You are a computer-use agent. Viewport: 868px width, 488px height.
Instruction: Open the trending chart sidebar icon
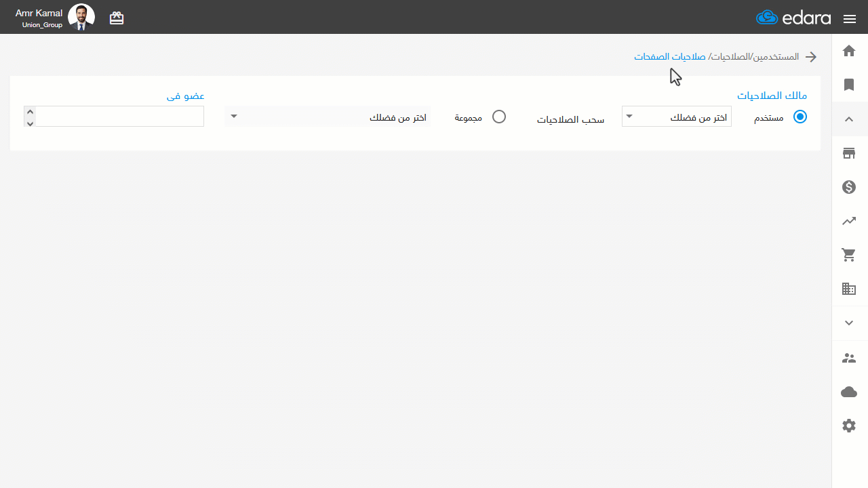tap(849, 221)
